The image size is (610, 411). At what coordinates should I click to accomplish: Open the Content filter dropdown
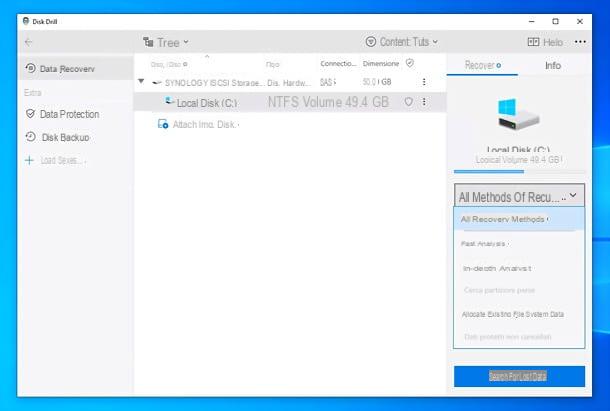coord(401,42)
